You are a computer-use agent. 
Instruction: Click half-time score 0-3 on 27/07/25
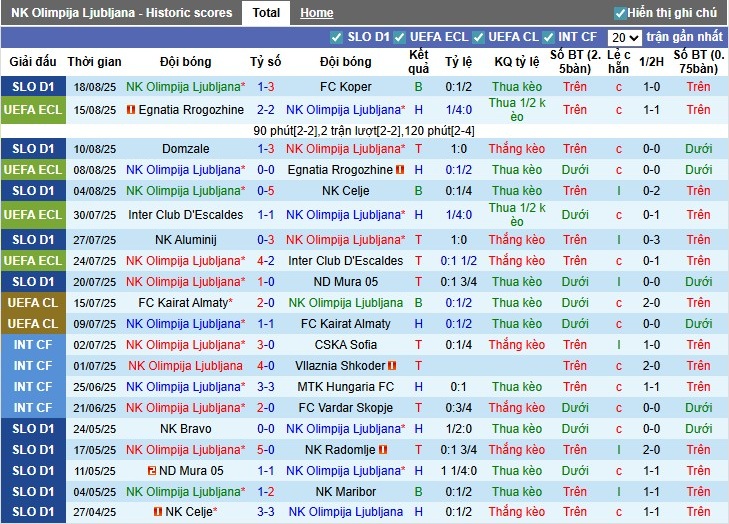point(651,240)
